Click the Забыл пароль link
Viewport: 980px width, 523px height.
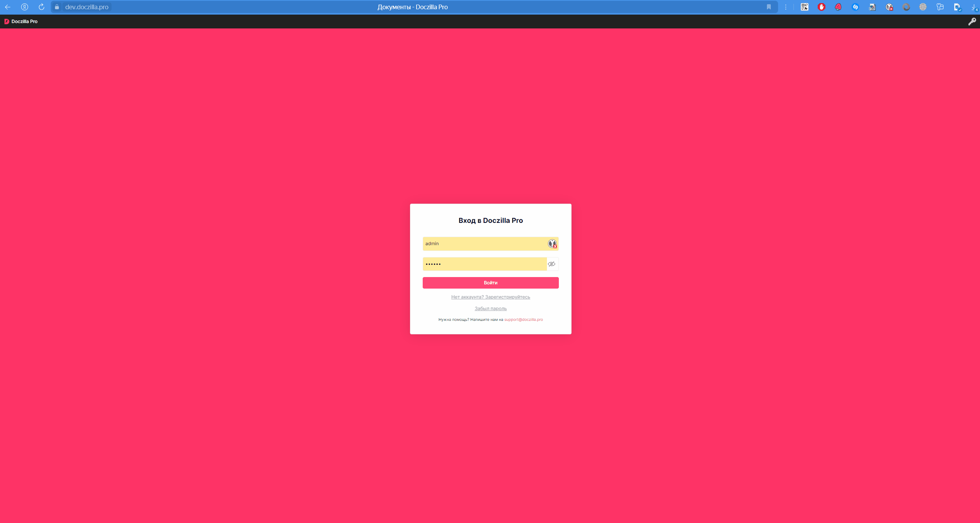tap(490, 309)
